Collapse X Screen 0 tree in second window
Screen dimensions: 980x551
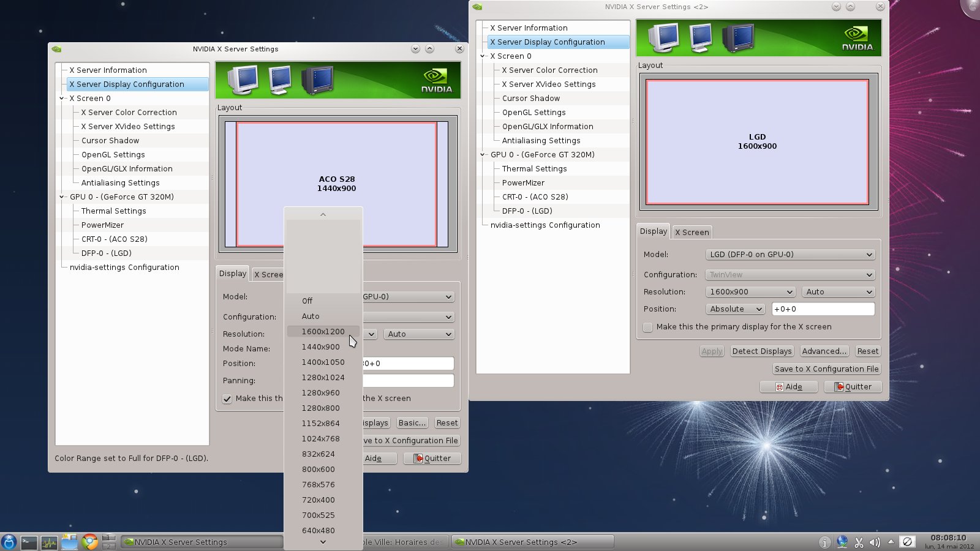coord(483,56)
